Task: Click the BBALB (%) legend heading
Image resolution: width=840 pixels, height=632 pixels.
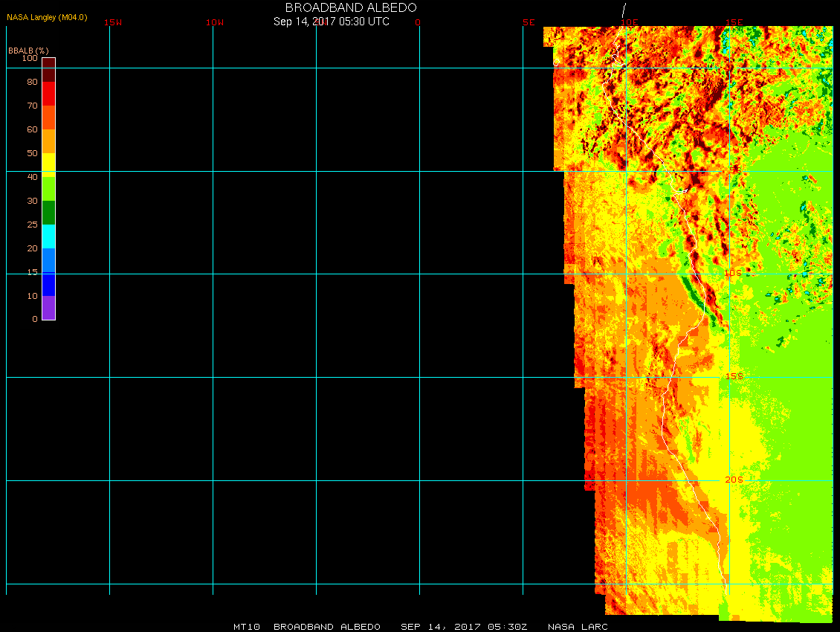Action: [28, 50]
